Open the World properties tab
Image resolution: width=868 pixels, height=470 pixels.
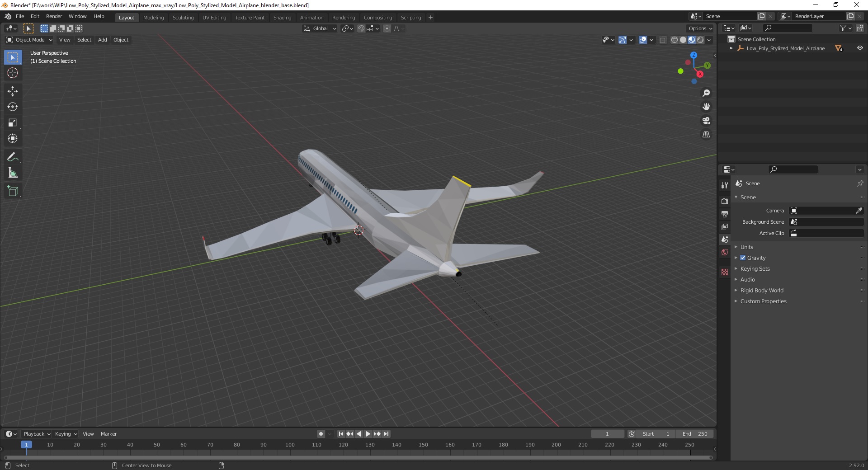725,252
